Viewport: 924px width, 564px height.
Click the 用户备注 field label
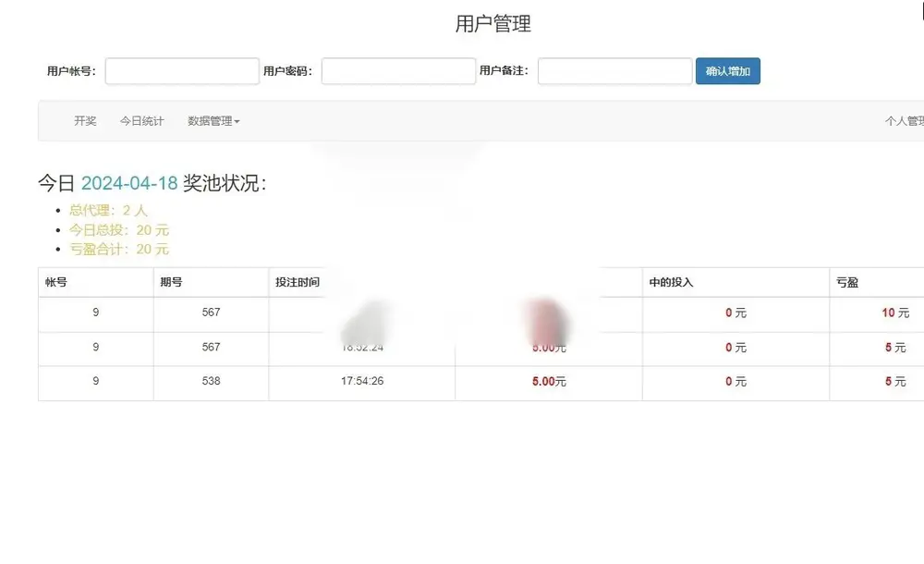pyautogui.click(x=504, y=71)
